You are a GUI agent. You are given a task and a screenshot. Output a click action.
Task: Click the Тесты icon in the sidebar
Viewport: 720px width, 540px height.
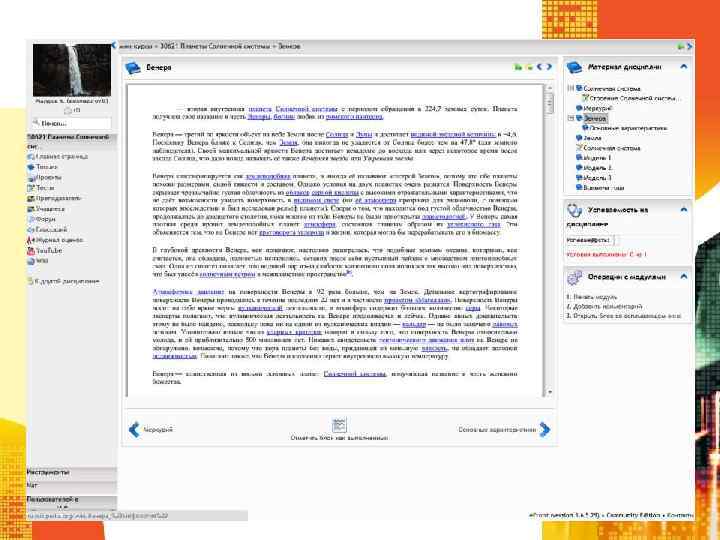point(31,188)
